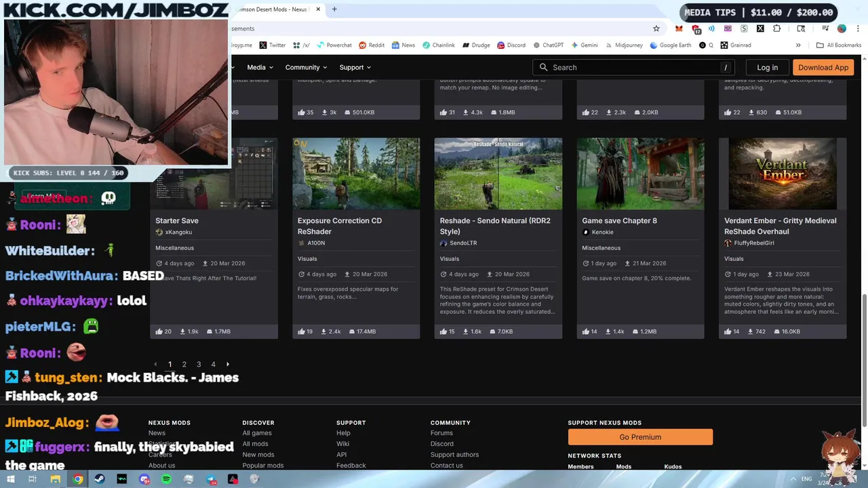
Task: Open the MetaMask fox extension
Action: (679, 28)
